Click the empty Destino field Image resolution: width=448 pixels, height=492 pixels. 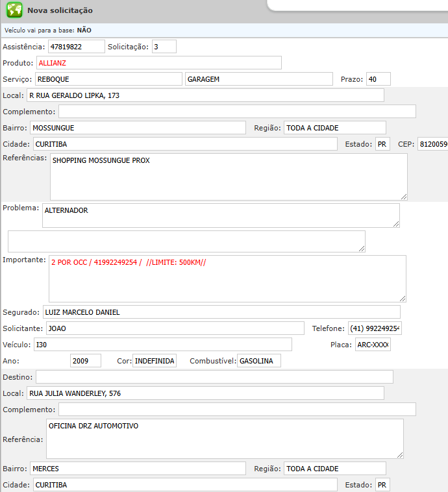coord(214,377)
